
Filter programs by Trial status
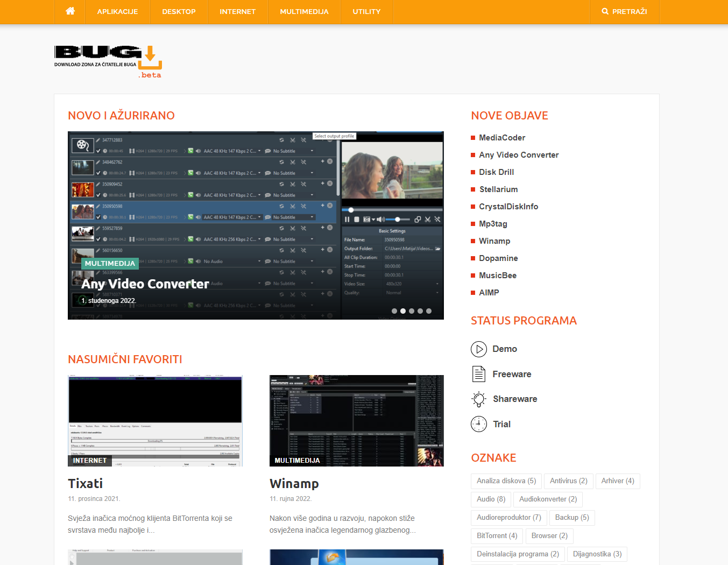[x=501, y=424]
